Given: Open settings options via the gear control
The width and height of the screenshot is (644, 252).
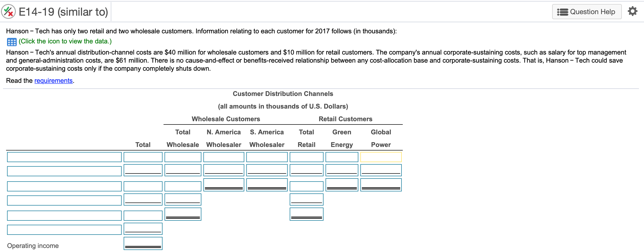Looking at the screenshot, I should pos(632,11).
